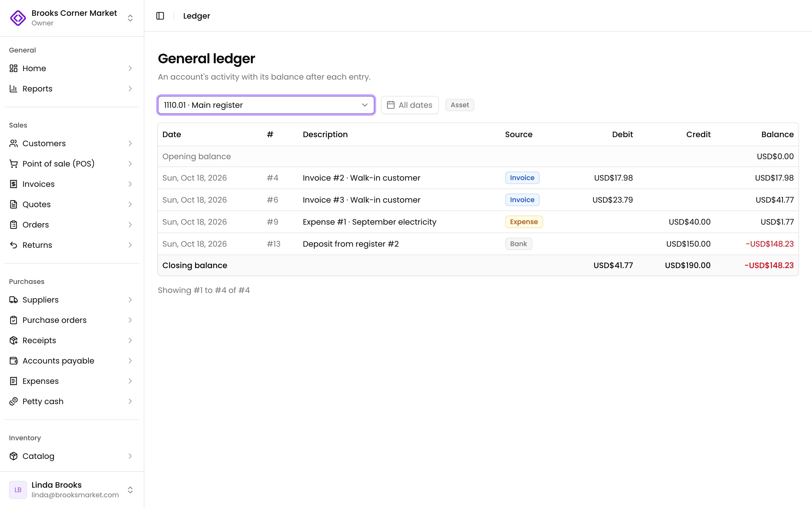Click the 'Invoice #3 · Walk-in customer' description
Image resolution: width=812 pixels, height=508 pixels.
tap(361, 200)
